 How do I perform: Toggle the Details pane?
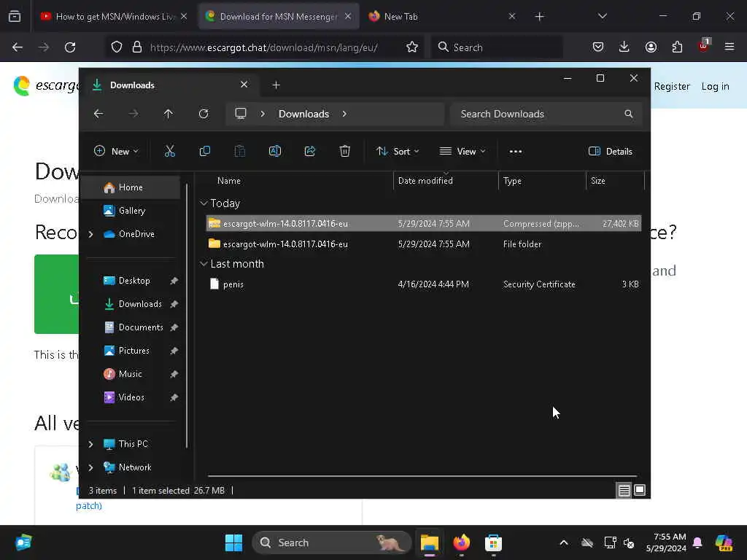coord(611,152)
